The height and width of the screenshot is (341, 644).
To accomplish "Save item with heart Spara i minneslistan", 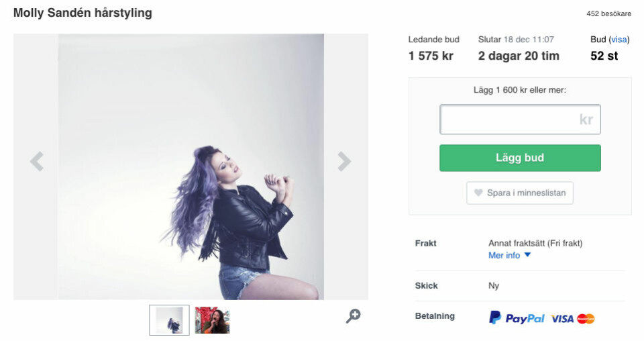I will tap(520, 193).
